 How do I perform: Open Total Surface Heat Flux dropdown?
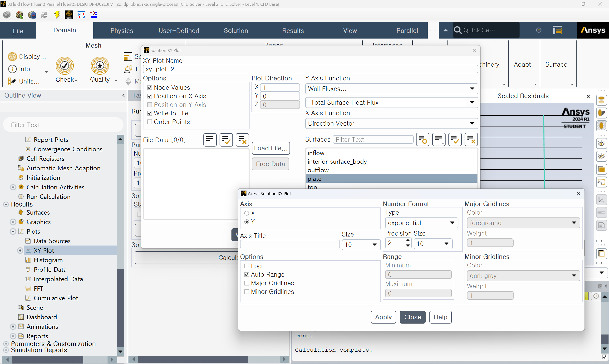pyautogui.click(x=391, y=103)
